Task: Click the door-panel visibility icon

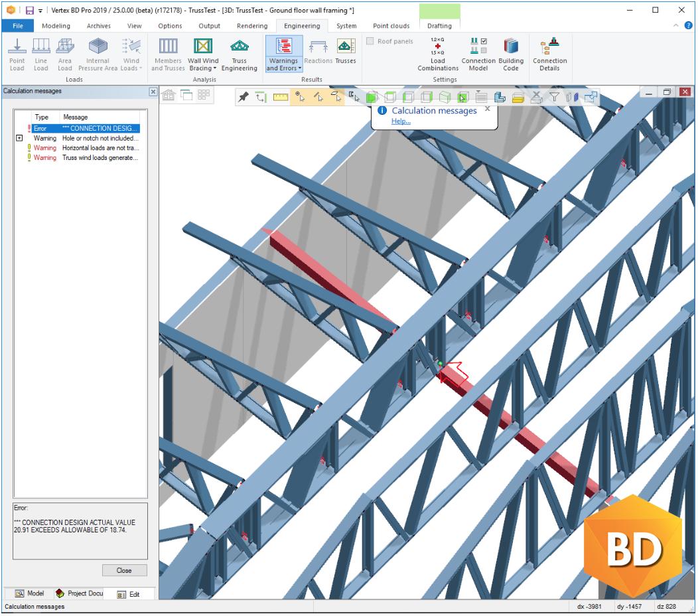Action: (x=573, y=97)
